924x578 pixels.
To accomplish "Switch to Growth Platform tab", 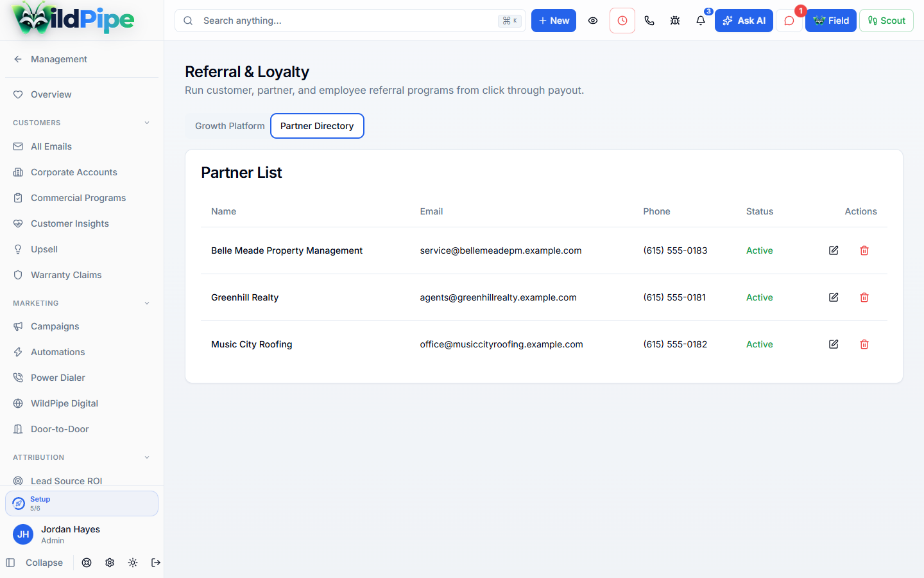I will point(230,126).
